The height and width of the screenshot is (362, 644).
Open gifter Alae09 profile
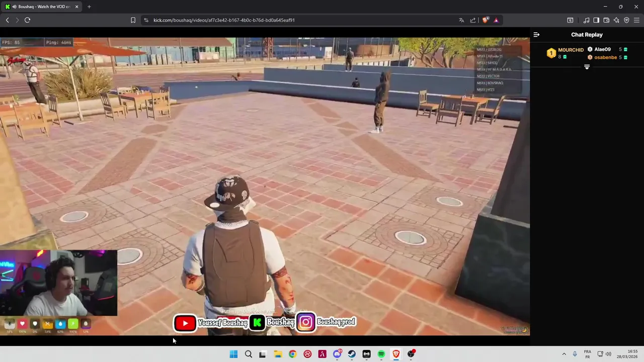(602, 49)
